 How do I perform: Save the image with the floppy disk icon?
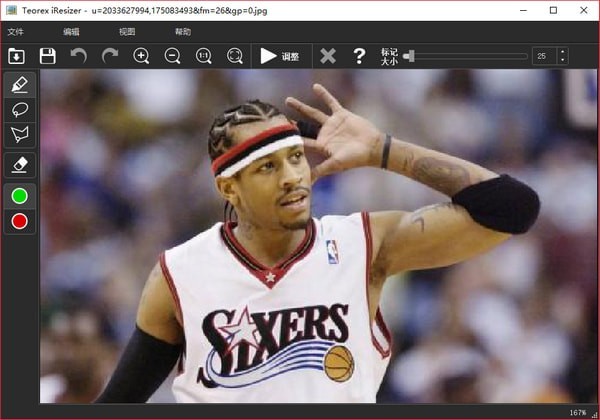47,56
